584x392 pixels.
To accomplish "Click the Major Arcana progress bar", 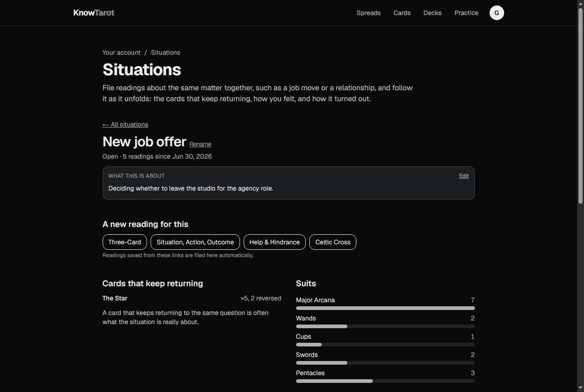I will coord(385,308).
